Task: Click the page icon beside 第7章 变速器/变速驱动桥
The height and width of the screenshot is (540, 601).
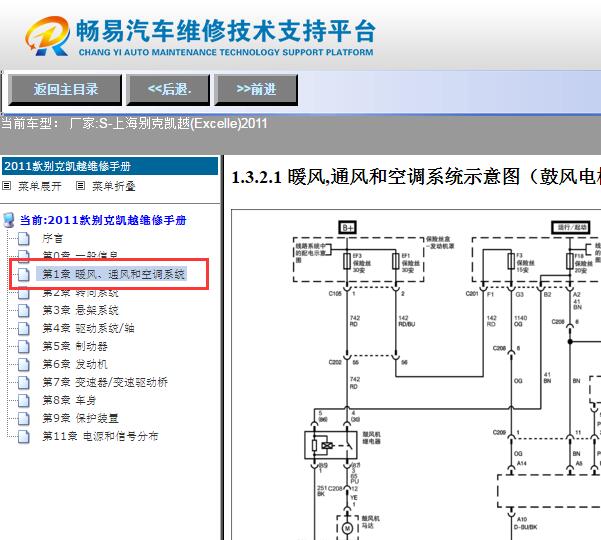Action: (x=24, y=382)
